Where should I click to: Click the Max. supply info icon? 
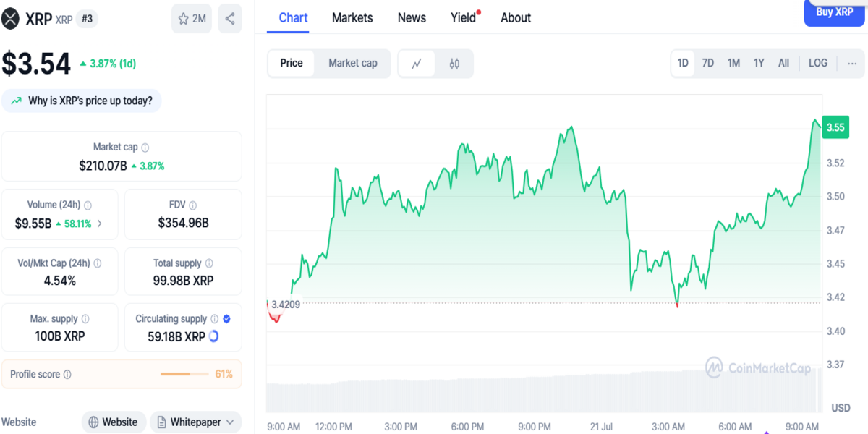pos(85,319)
